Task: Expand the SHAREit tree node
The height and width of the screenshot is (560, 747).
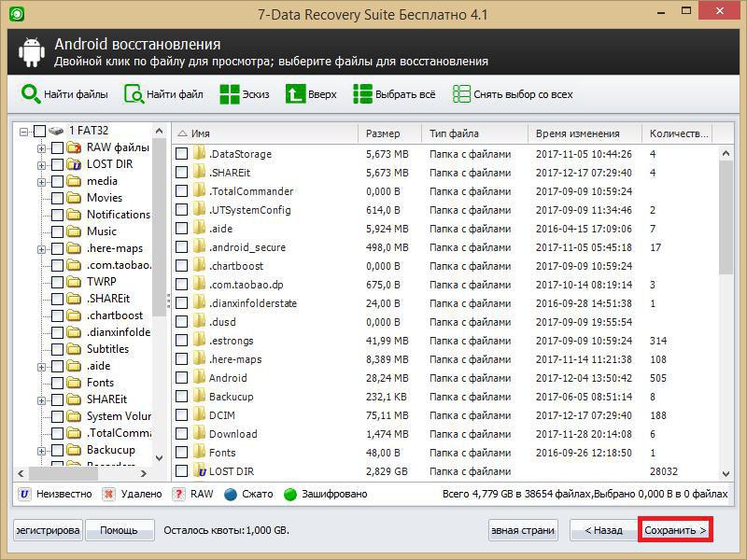Action: 41,400
